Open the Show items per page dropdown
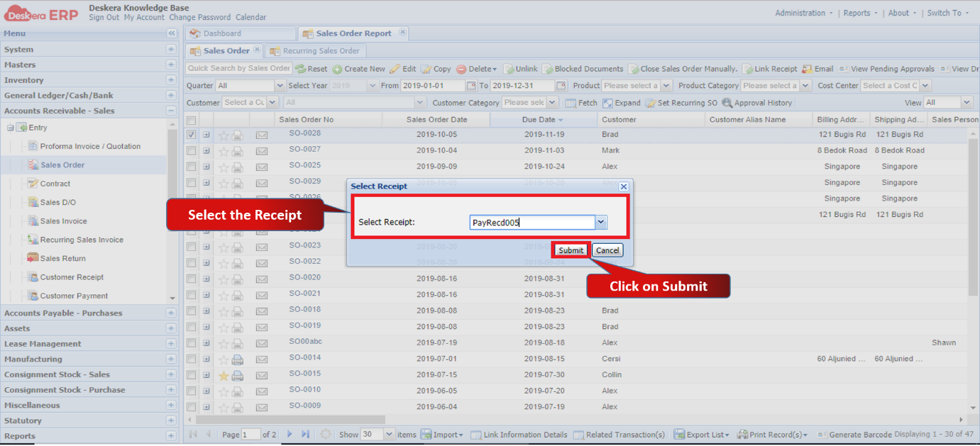Viewport: 980px width, 446px height. (389, 434)
